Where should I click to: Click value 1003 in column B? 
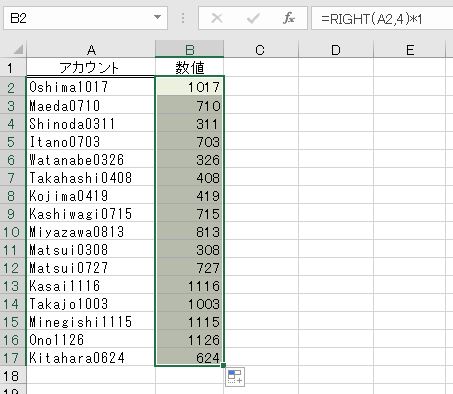click(x=190, y=303)
